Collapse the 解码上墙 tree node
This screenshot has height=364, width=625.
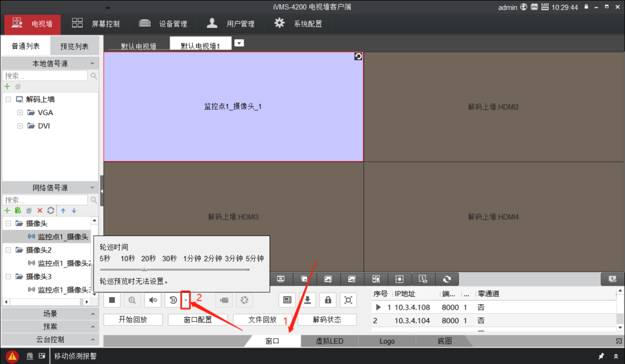click(8, 99)
